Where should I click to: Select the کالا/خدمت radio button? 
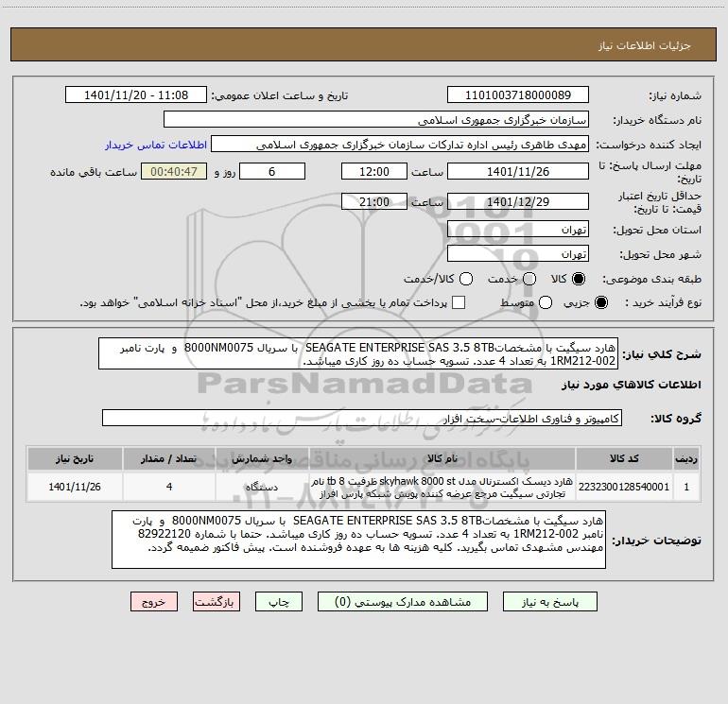tap(466, 279)
